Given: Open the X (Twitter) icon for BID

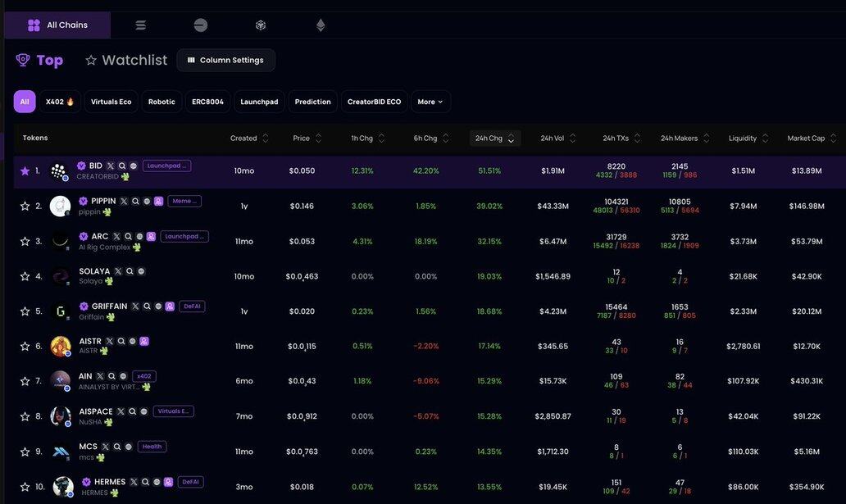Looking at the screenshot, I should coord(111,166).
